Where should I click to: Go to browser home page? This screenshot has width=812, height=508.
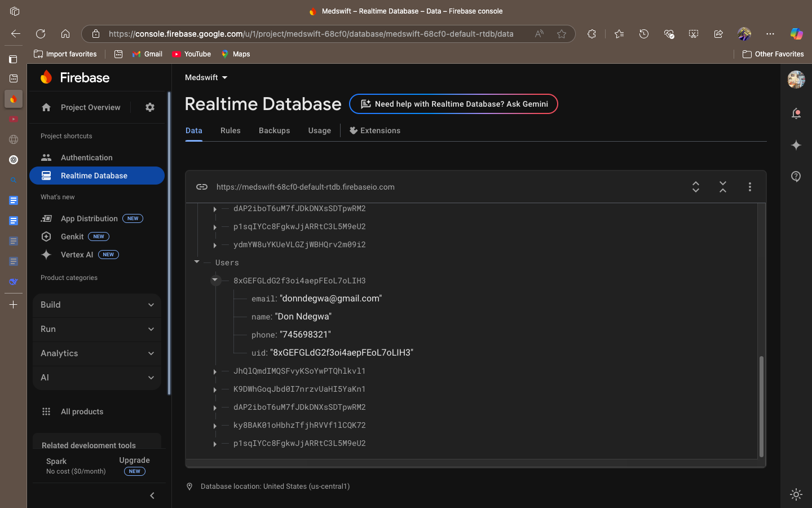pyautogui.click(x=65, y=34)
